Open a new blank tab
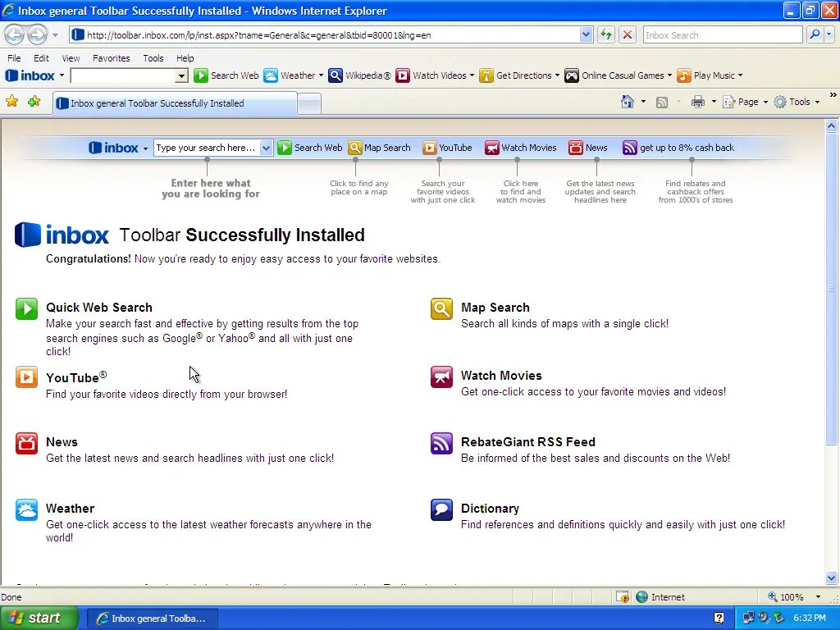840x630 pixels. pyautogui.click(x=309, y=103)
